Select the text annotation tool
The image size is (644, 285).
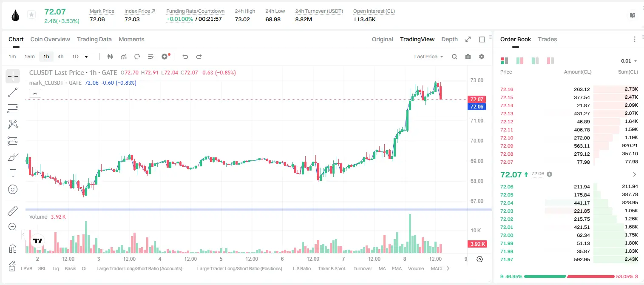[x=13, y=173]
